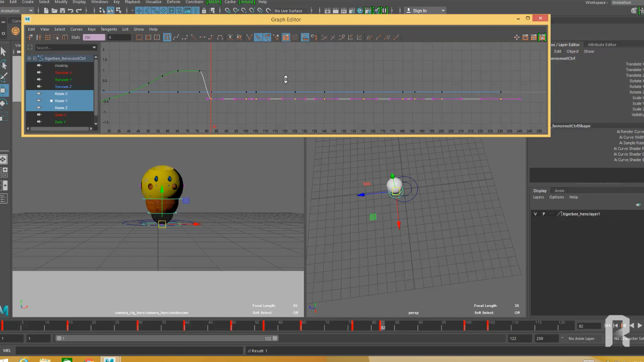The height and width of the screenshot is (362, 644).
Task: Click the Insert Keys tool icon
Action: click(39, 38)
